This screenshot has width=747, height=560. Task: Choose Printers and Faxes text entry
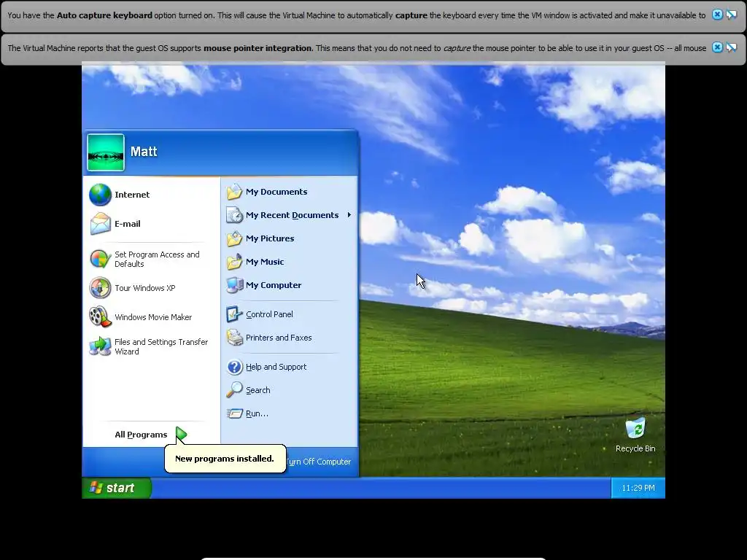pos(279,338)
